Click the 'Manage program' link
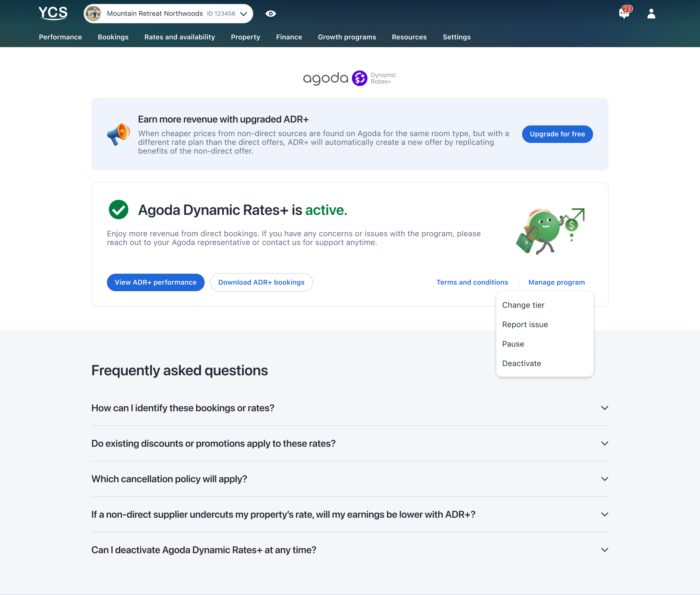Image resolution: width=700 pixels, height=595 pixels. [x=556, y=282]
